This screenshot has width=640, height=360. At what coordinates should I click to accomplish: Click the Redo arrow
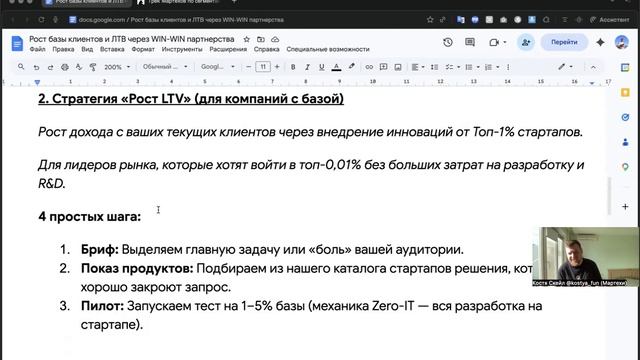50,67
